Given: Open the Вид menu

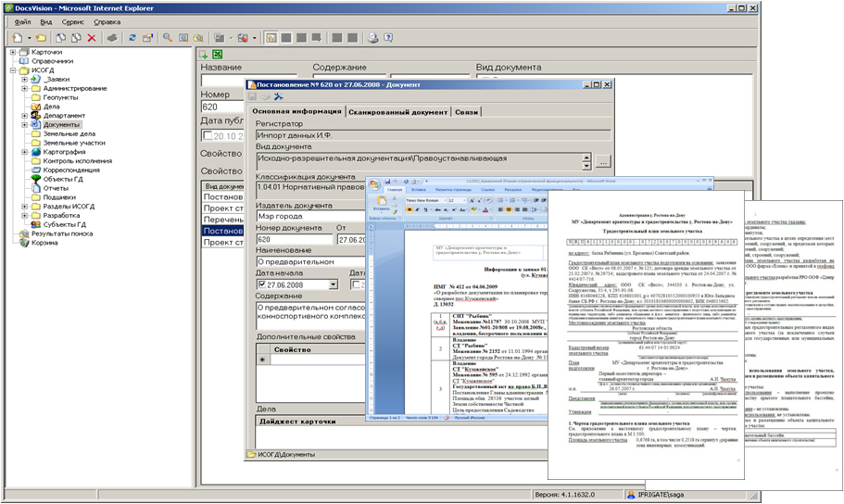Looking at the screenshot, I should click(46, 22).
